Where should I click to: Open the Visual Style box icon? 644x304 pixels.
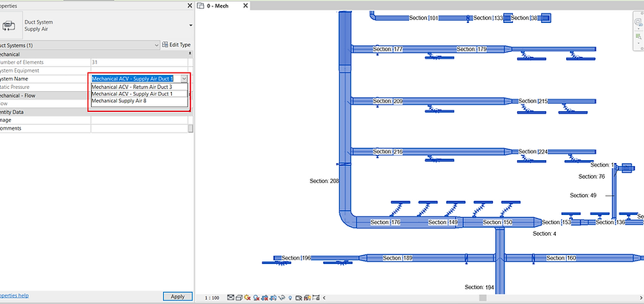(239, 297)
